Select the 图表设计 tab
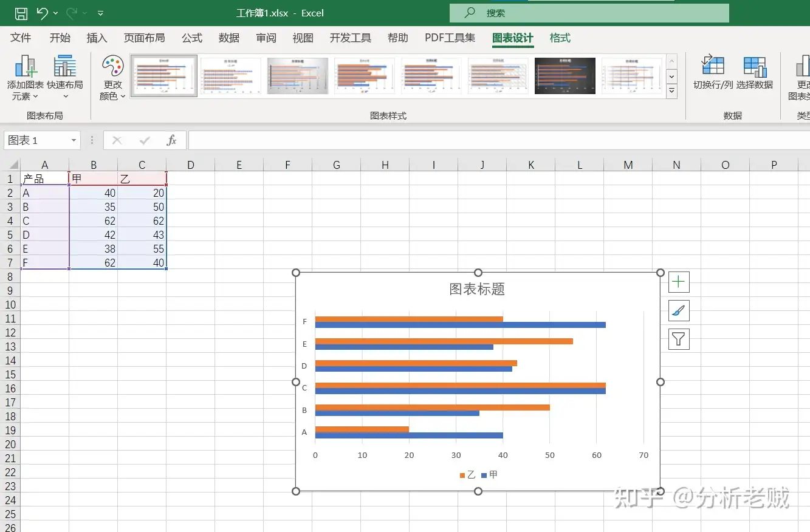Viewport: 810px width, 532px height. pos(513,38)
